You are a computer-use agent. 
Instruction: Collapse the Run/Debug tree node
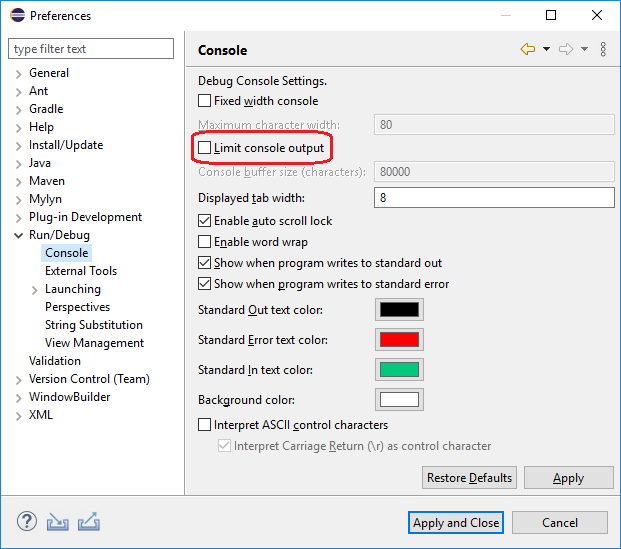pyautogui.click(x=18, y=236)
